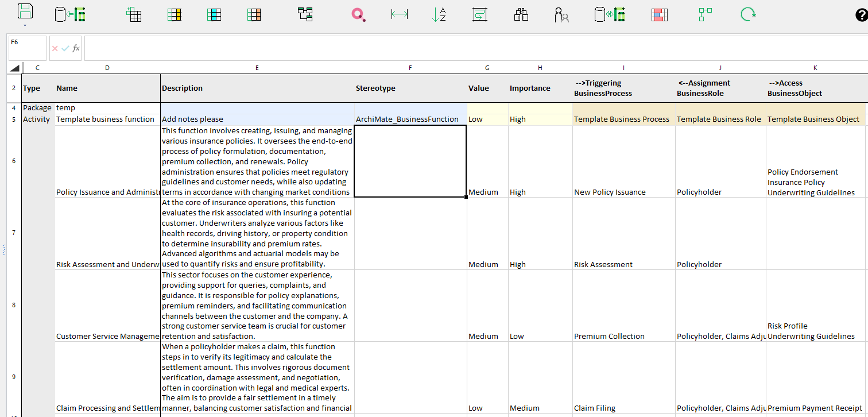Click the add new grid icon
The height and width of the screenshot is (417, 868).
(134, 14)
